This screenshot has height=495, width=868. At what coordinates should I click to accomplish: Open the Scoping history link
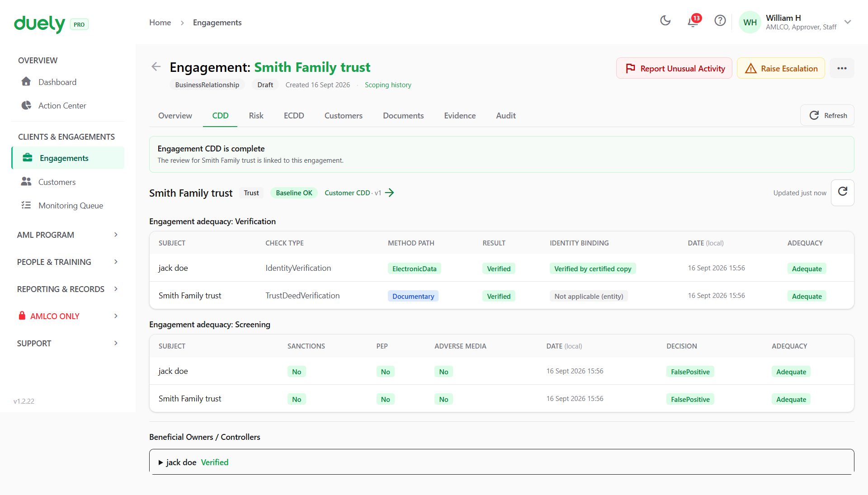pos(388,85)
